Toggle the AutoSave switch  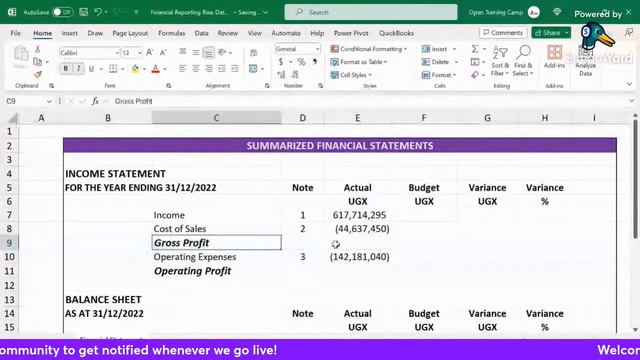pyautogui.click(x=62, y=12)
